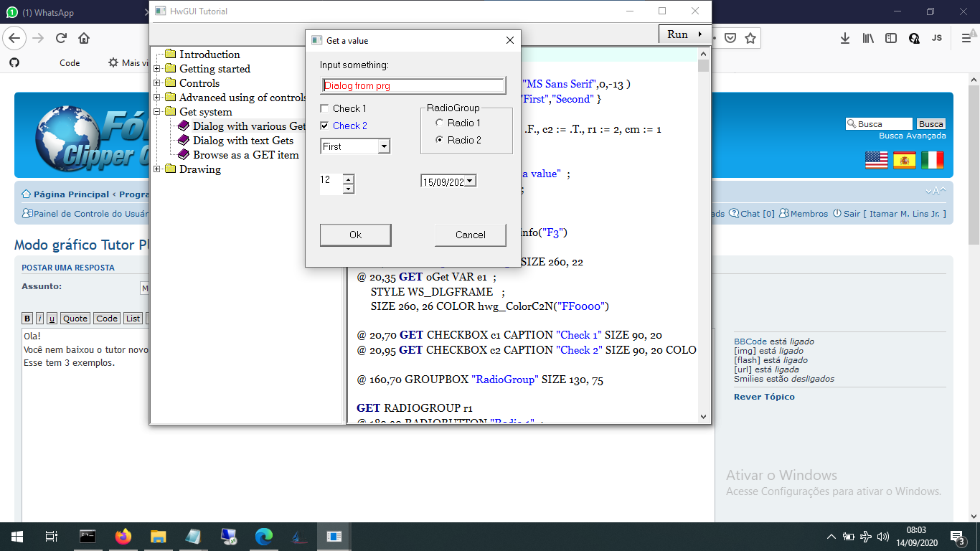This screenshot has width=980, height=551.
Task: Expand the Controls tree node
Action: coord(157,83)
